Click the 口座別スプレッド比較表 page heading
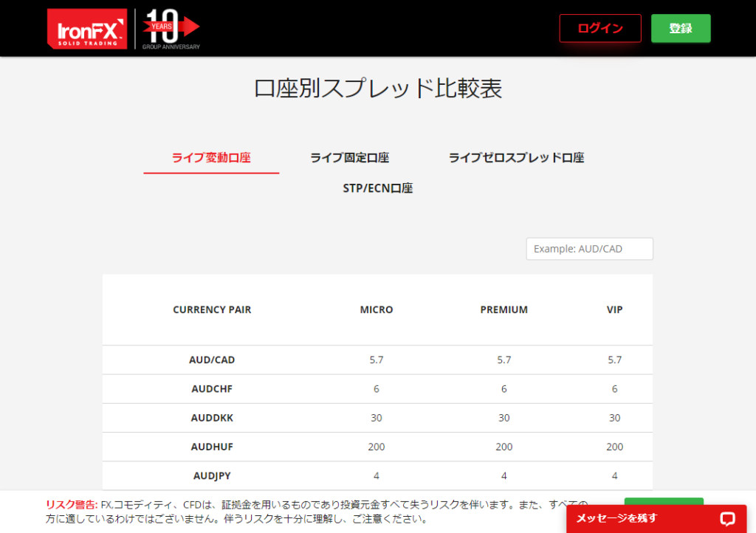The width and height of the screenshot is (756, 533). pyautogui.click(x=377, y=88)
